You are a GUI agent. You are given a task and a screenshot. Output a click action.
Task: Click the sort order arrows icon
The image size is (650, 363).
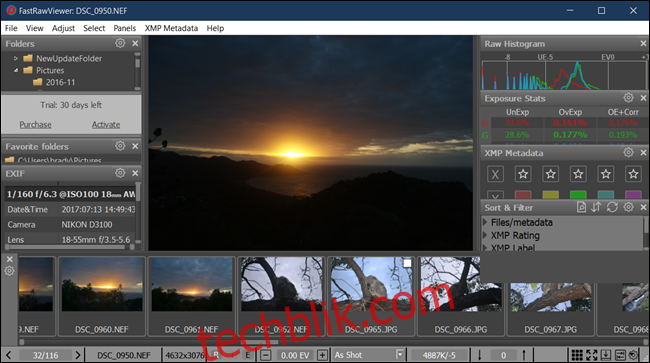pyautogui.click(x=596, y=207)
